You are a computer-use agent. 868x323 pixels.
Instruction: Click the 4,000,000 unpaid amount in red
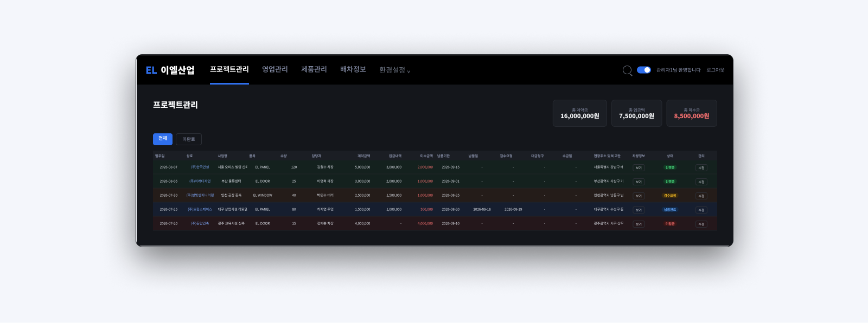(x=425, y=224)
